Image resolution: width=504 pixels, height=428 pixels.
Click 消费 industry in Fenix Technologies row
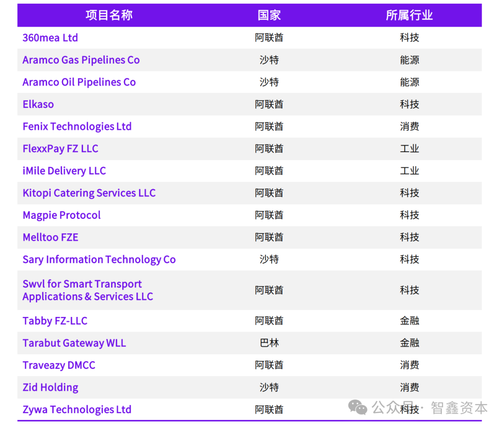tap(410, 126)
